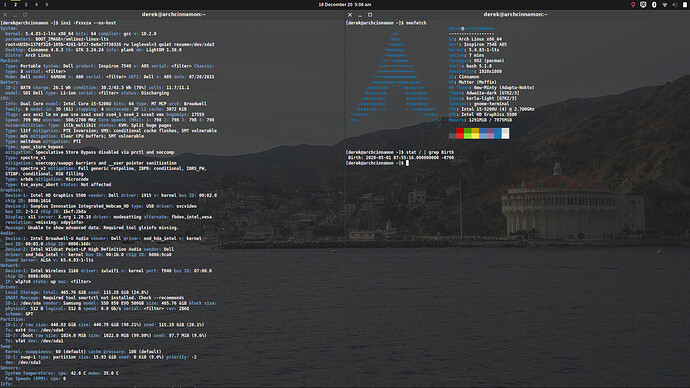Select active workspace 2 in the panel

pyautogui.click(x=15, y=4)
